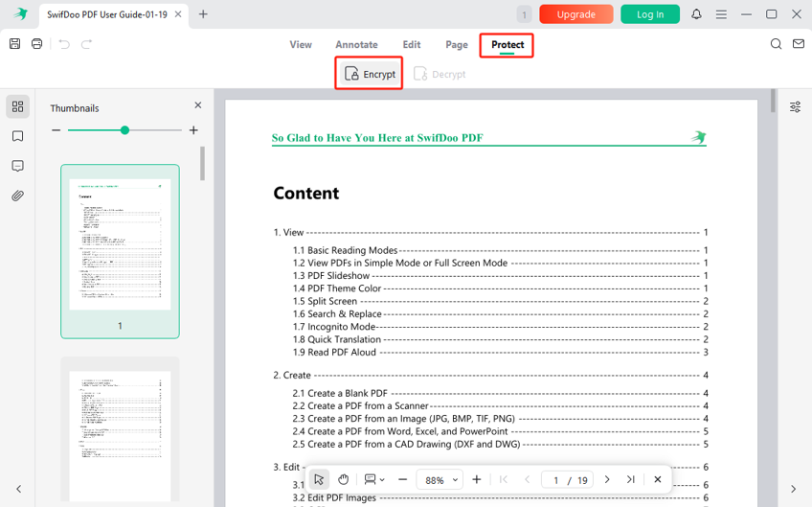Open attachments paperclip icon
The height and width of the screenshot is (507, 812).
click(x=17, y=196)
